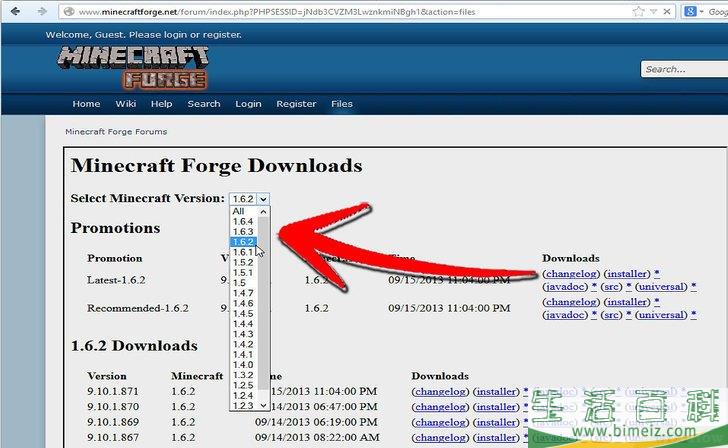The height and width of the screenshot is (448, 728).
Task: Open the Wiki menu item
Action: point(125,104)
